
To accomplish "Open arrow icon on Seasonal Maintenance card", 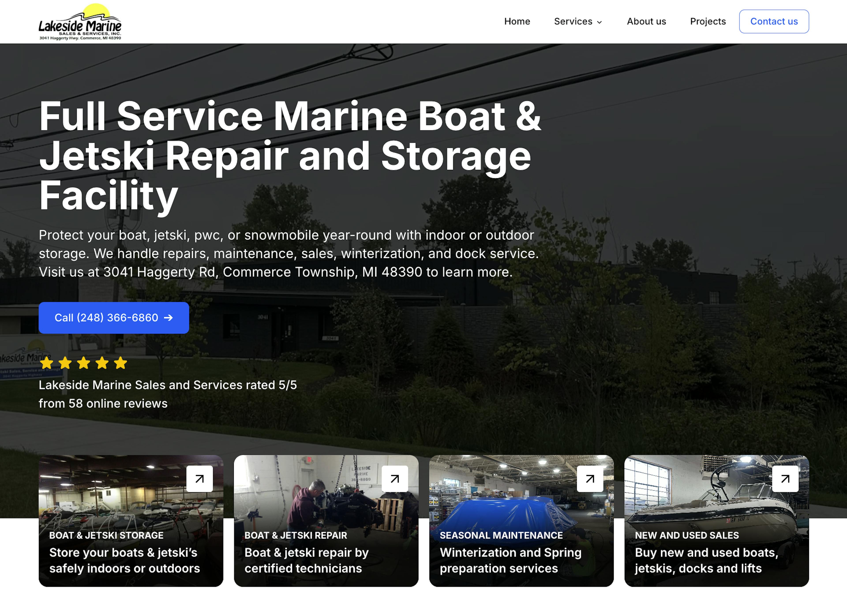I will [590, 479].
